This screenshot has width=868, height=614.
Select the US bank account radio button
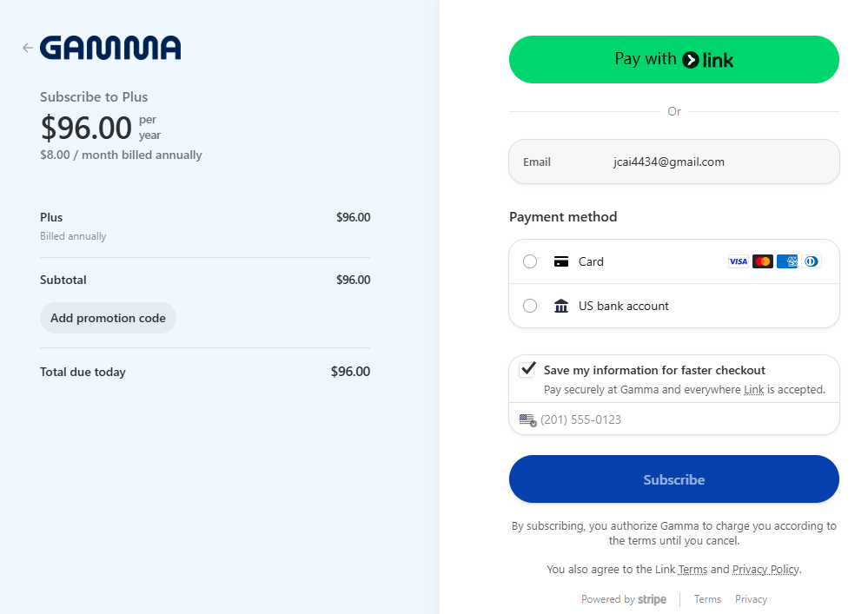point(530,306)
